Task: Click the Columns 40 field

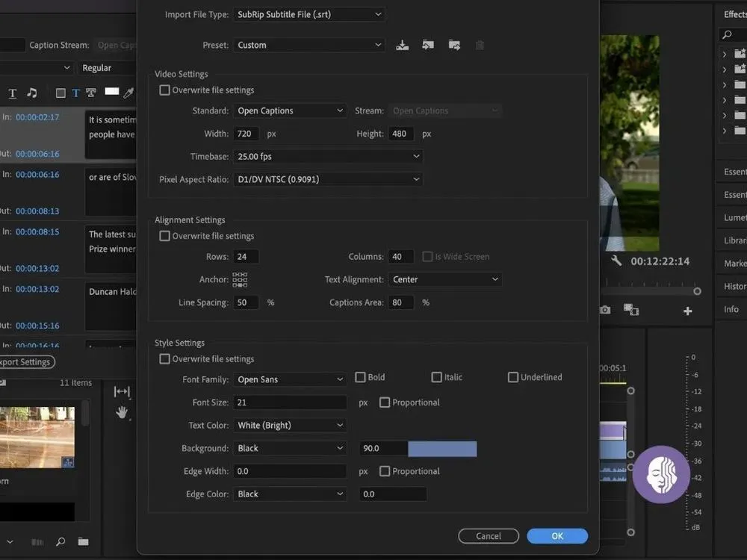Action: coord(400,257)
